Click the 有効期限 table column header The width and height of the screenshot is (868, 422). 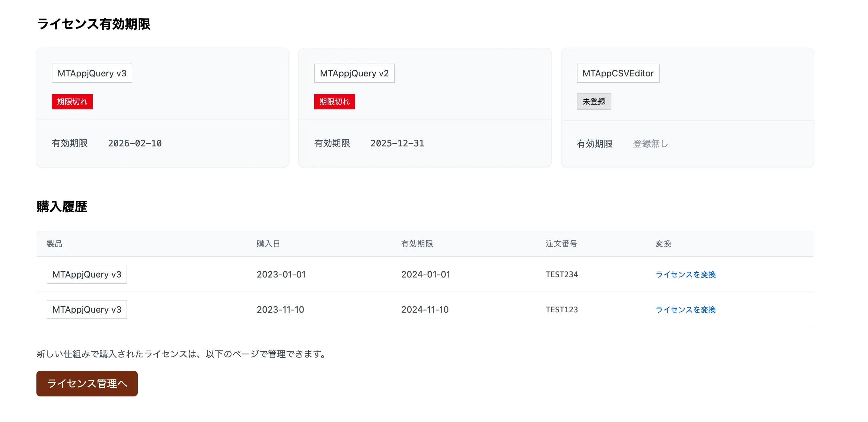coord(417,244)
